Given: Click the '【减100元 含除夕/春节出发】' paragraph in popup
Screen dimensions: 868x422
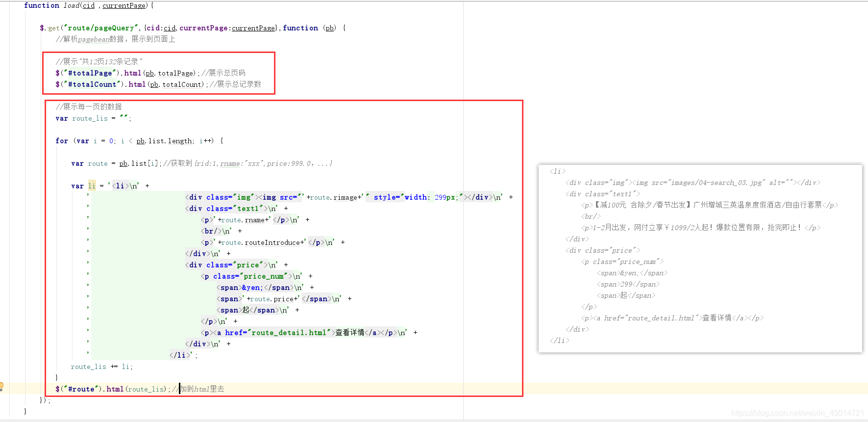Looking at the screenshot, I should (x=710, y=205).
